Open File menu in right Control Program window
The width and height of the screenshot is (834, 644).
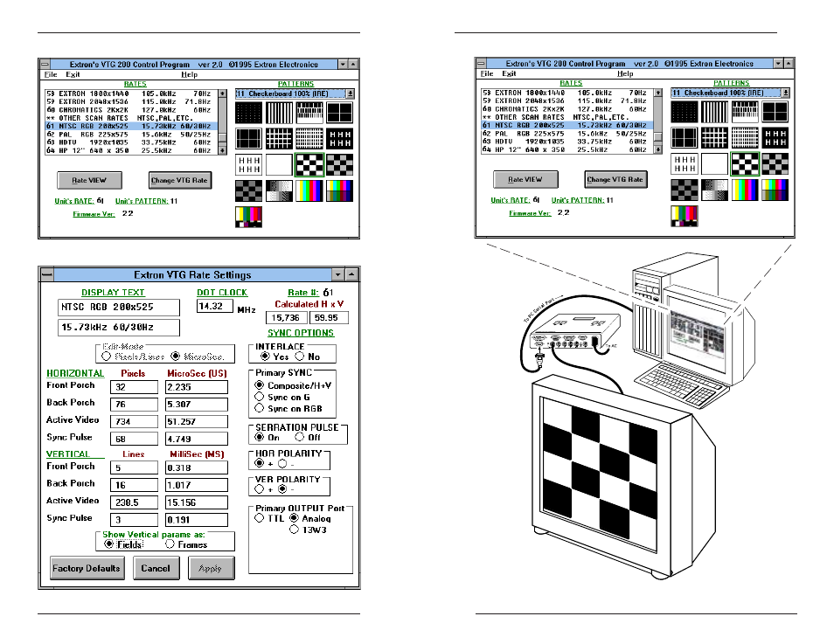[487, 73]
